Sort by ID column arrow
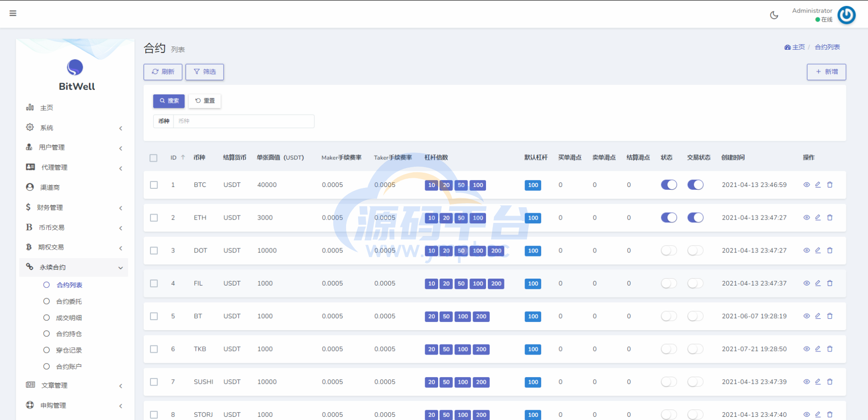Screen dimensions: 868x420 tap(183, 157)
